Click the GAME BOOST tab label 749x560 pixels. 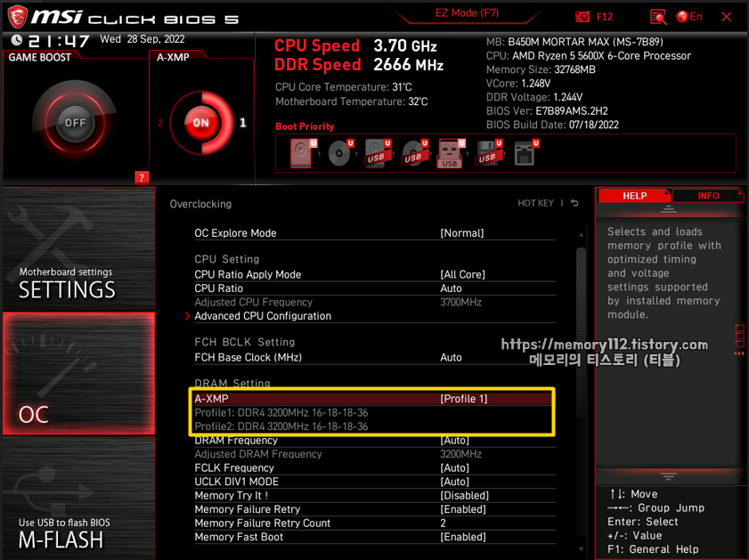click(x=40, y=57)
